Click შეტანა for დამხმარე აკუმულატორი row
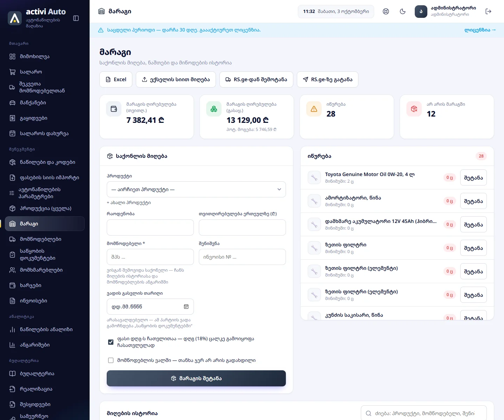504x420 pixels. (x=473, y=224)
